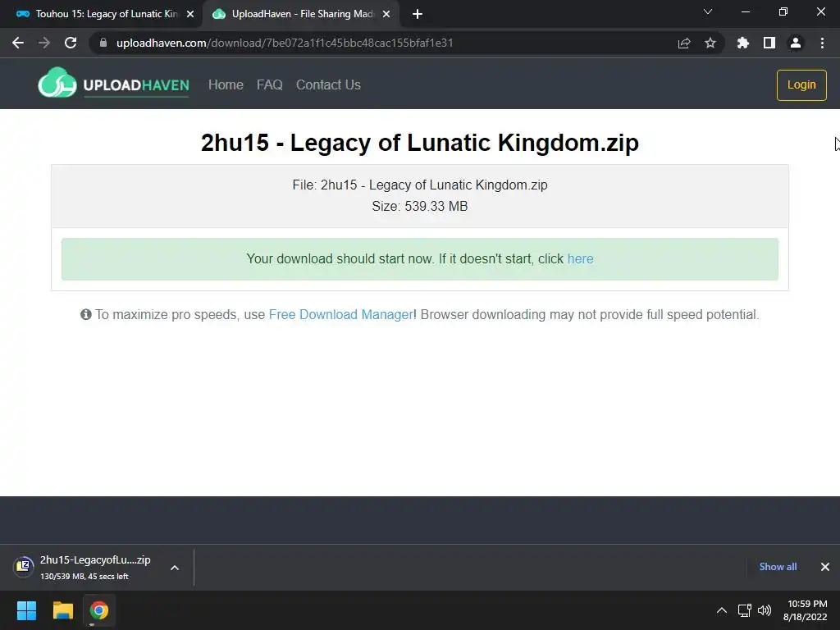Image resolution: width=840 pixels, height=630 pixels.
Task: Share this page icon in address bar
Action: [684, 43]
